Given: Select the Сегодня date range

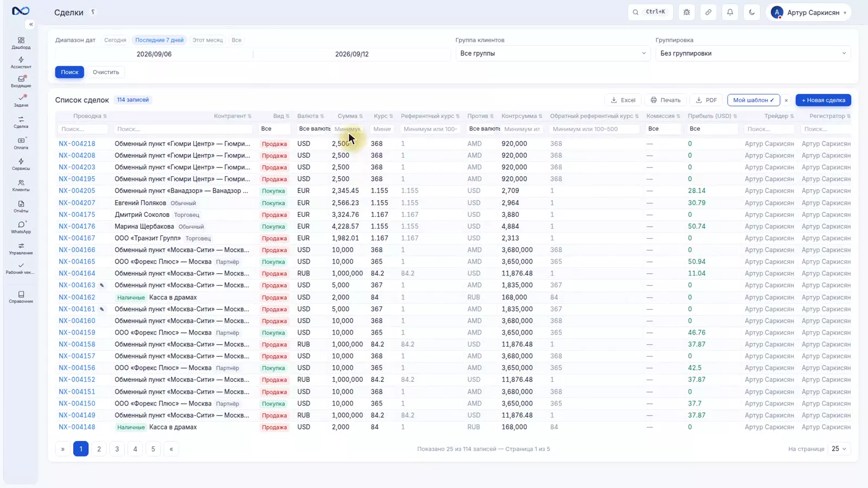Looking at the screenshot, I should coord(115,40).
